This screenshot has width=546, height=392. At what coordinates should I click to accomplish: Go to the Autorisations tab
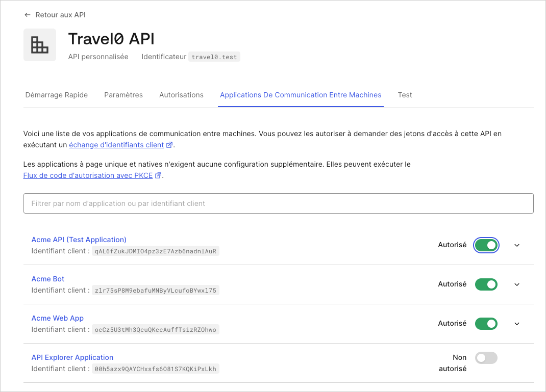pos(182,95)
